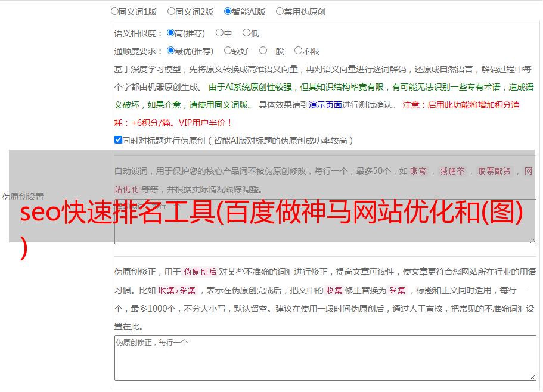Open the 演示页面 link
The image size is (543, 392).
(x=325, y=105)
